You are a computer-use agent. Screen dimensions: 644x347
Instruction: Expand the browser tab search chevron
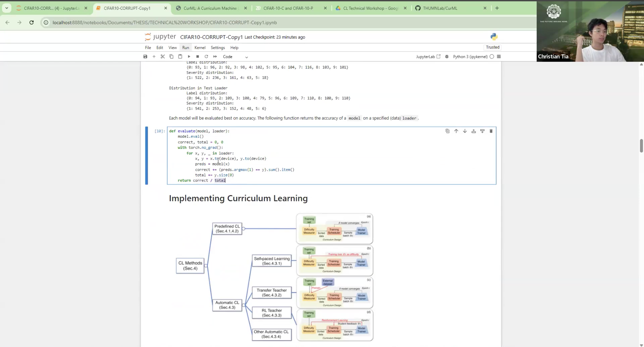click(7, 8)
